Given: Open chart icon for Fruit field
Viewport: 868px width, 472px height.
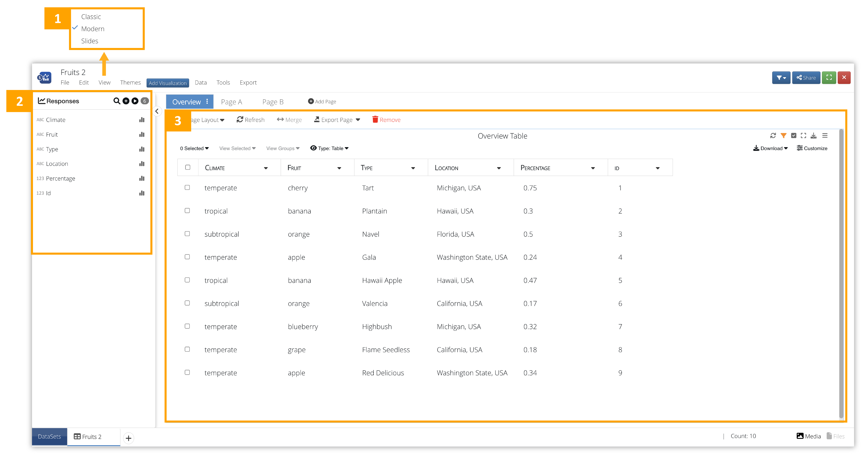Looking at the screenshot, I should [x=142, y=135].
